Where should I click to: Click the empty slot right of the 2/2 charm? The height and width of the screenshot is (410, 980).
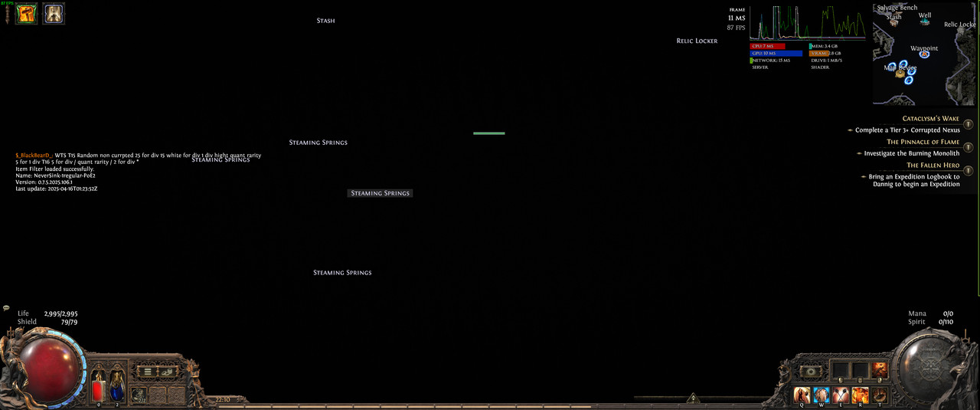pyautogui.click(x=159, y=395)
